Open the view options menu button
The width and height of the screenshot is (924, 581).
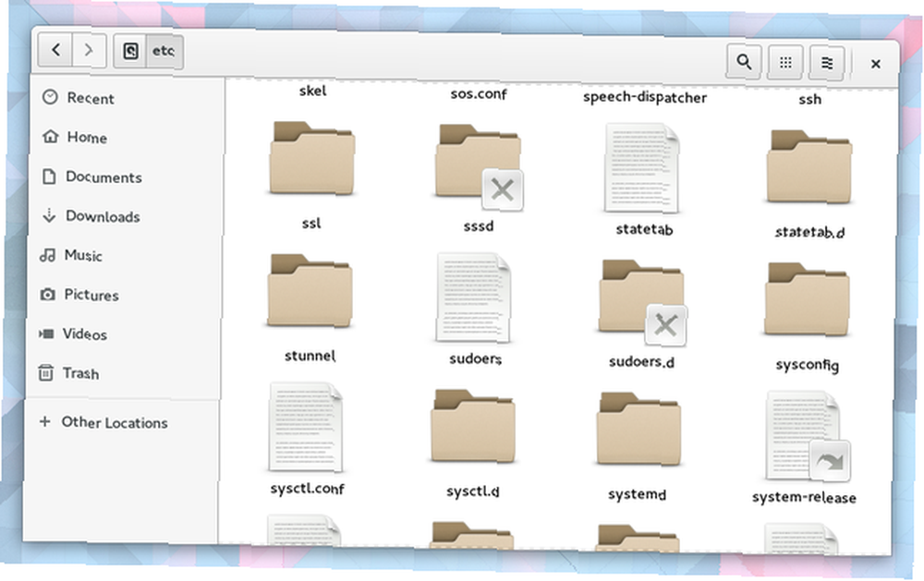click(827, 63)
